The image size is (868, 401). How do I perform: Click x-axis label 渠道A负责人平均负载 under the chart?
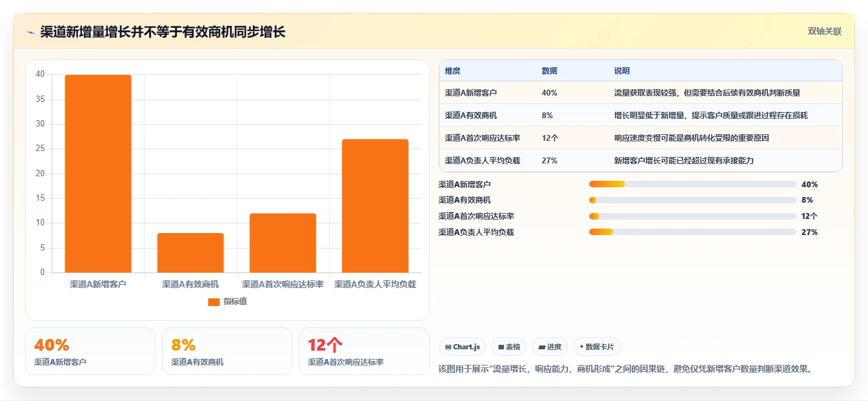tap(375, 284)
